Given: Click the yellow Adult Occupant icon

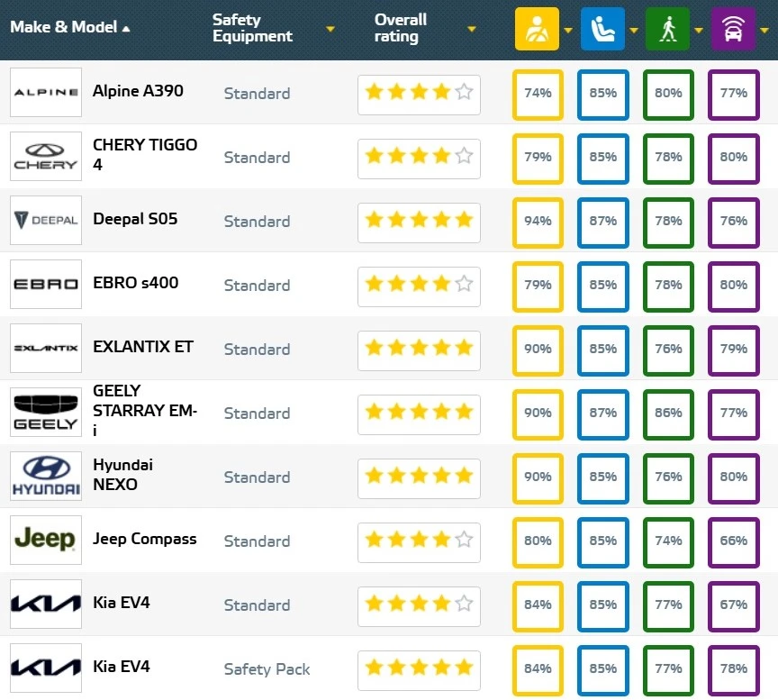Looking at the screenshot, I should pyautogui.click(x=537, y=29).
